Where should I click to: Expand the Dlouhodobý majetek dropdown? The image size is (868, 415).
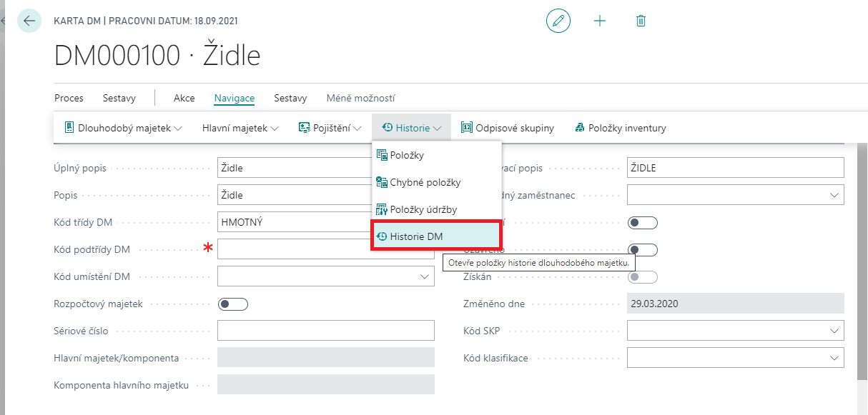124,129
